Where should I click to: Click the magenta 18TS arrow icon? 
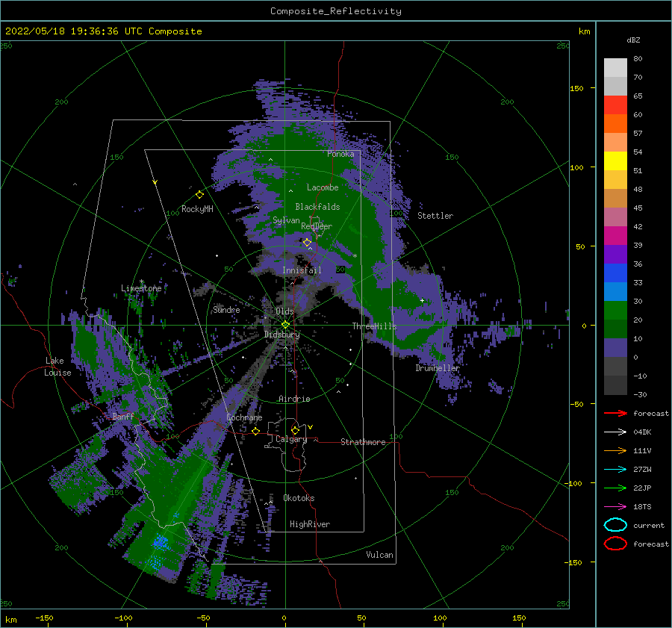pyautogui.click(x=615, y=507)
